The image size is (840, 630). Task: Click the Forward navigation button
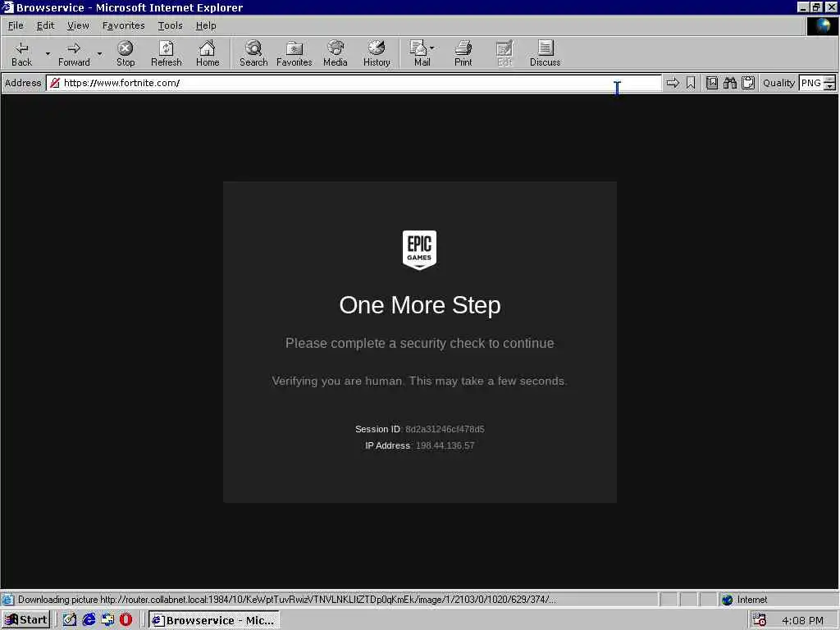click(x=74, y=53)
